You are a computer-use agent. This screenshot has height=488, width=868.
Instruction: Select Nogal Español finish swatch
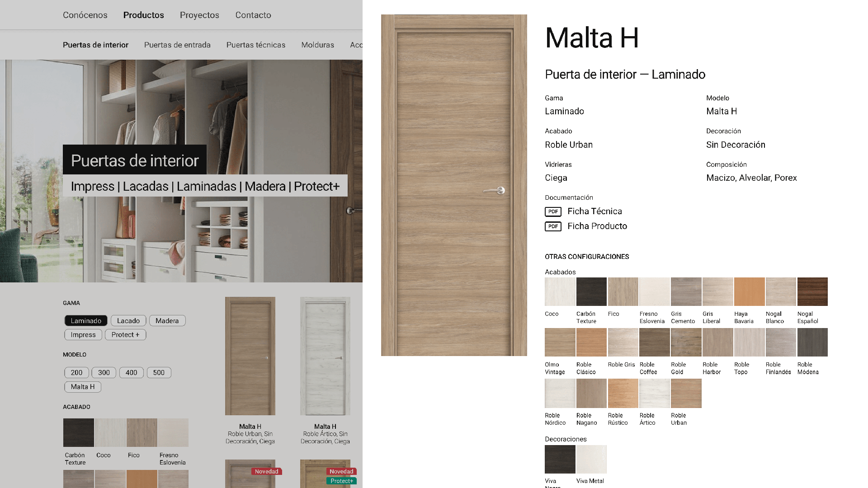[812, 291]
